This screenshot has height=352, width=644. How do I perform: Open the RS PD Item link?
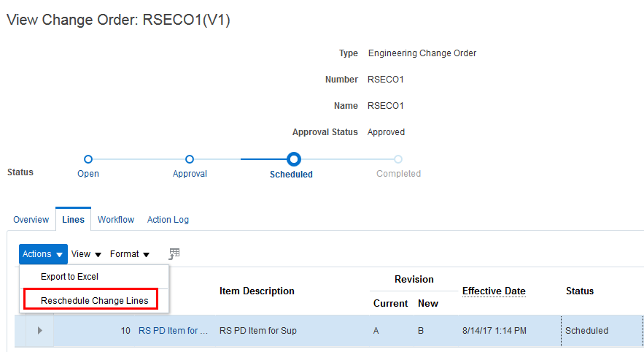click(x=173, y=331)
